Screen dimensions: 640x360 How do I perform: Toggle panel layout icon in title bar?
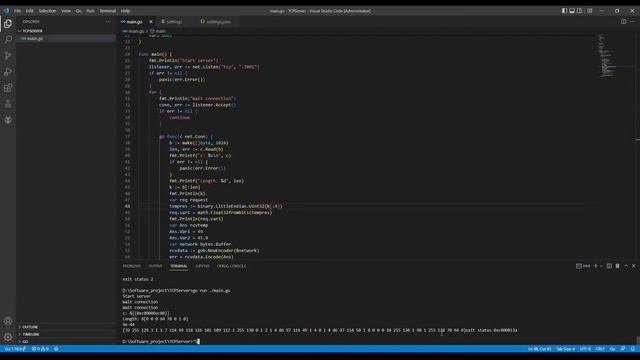click(x=572, y=11)
